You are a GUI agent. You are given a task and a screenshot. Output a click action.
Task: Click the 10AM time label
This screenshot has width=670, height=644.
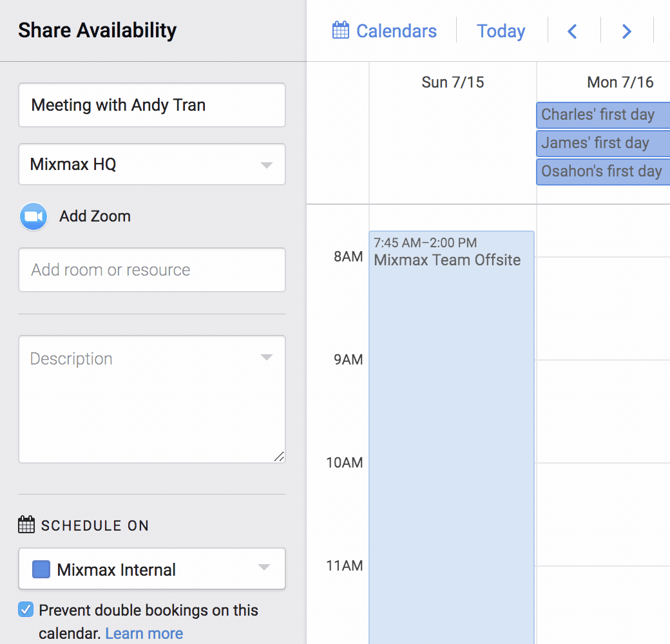pyautogui.click(x=345, y=462)
